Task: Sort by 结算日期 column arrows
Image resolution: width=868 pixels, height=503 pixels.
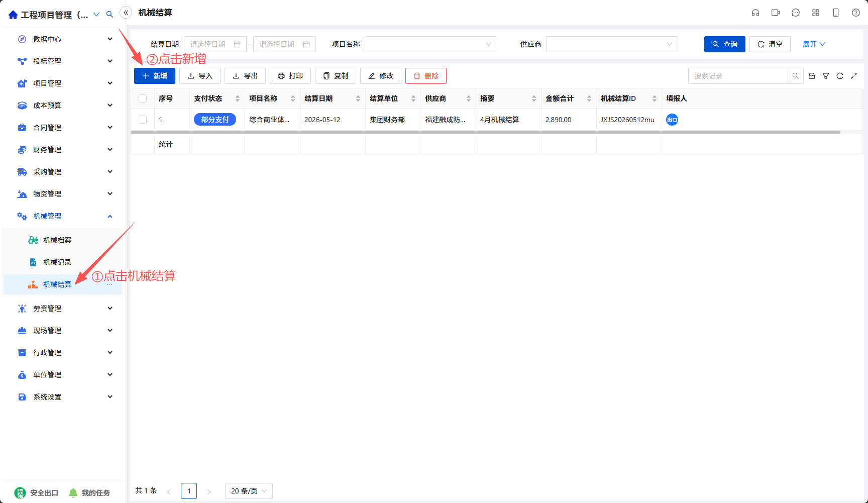Action: 358,98
